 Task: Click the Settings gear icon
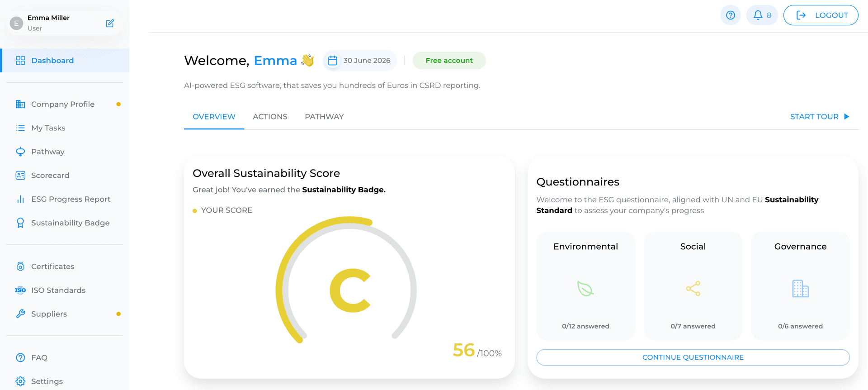click(x=20, y=381)
